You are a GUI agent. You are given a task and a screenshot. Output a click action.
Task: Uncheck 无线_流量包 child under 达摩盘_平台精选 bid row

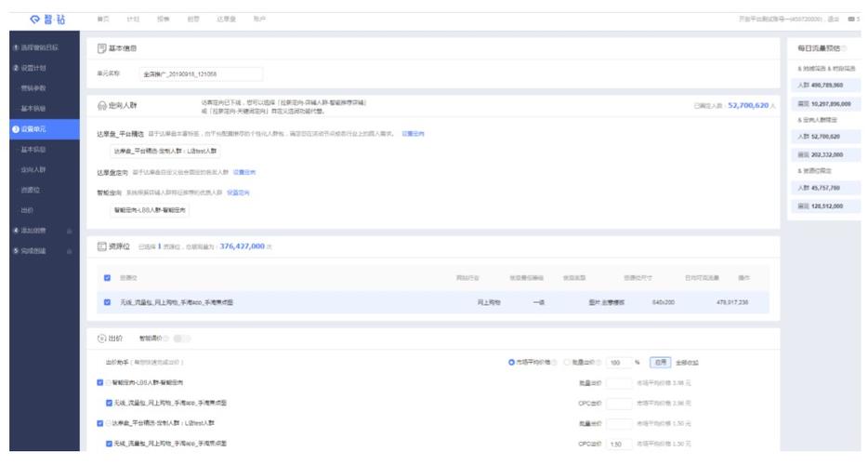click(x=109, y=444)
